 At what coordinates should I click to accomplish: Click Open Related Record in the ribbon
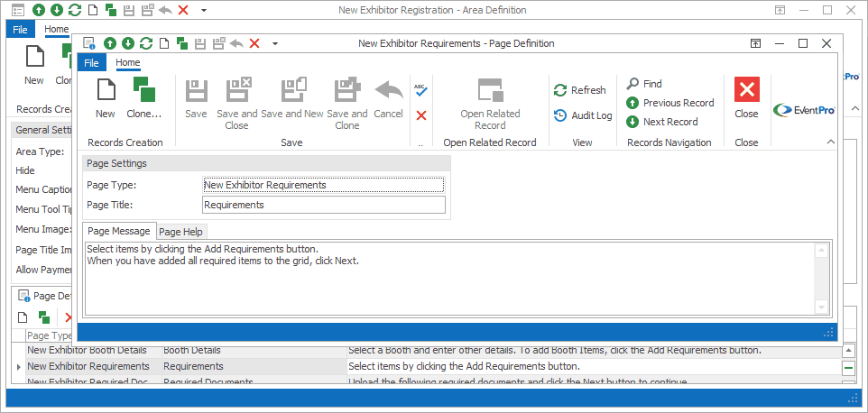click(491, 104)
